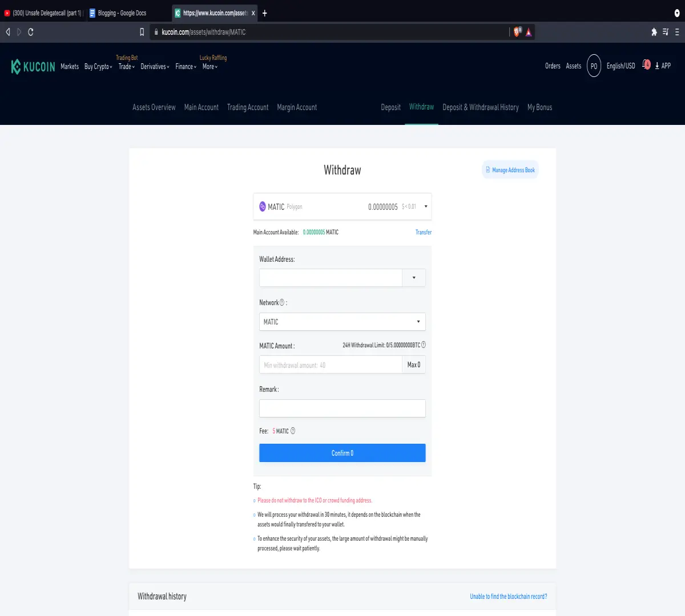This screenshot has height=616, width=685.
Task: Open the Network MATIC dropdown
Action: [x=342, y=322]
